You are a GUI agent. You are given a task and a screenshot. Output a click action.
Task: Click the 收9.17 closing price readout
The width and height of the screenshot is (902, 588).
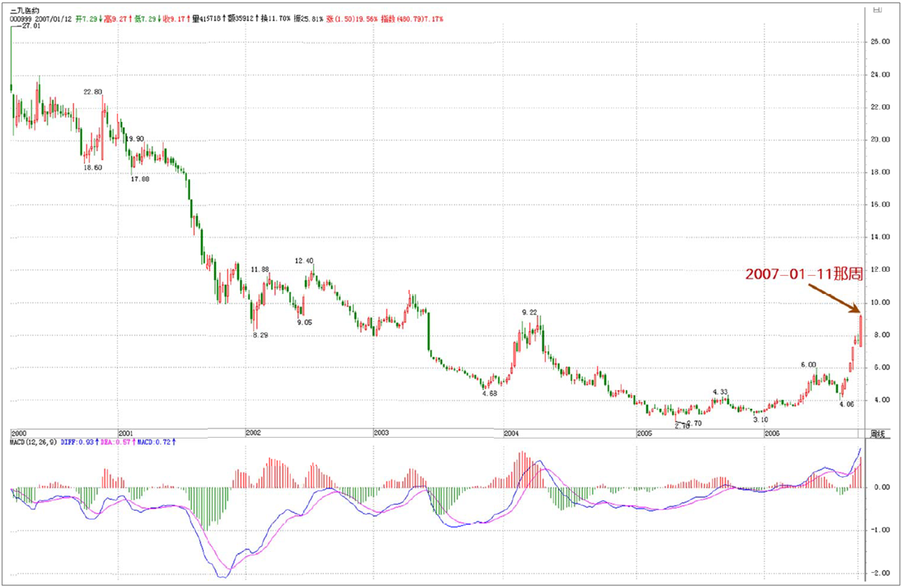click(176, 19)
